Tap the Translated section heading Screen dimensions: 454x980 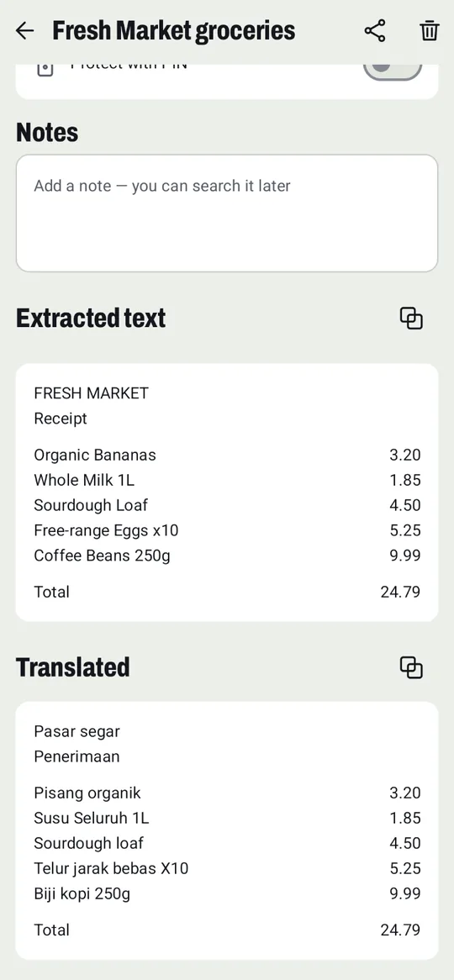coord(72,667)
